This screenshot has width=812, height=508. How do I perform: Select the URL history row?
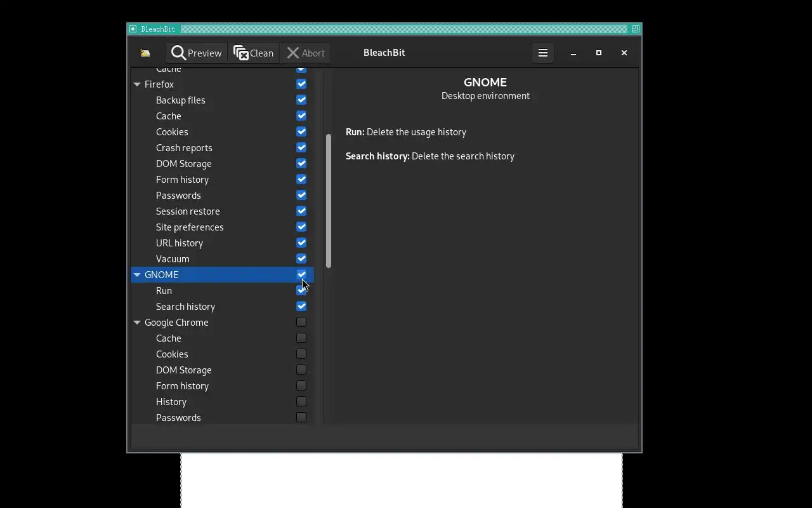pos(222,243)
